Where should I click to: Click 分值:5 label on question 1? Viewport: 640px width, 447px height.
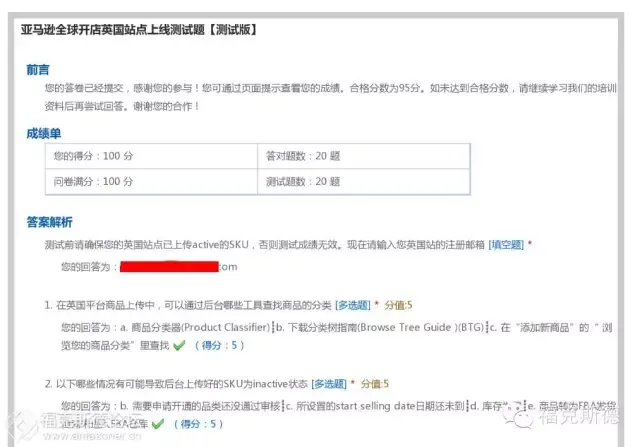(398, 305)
